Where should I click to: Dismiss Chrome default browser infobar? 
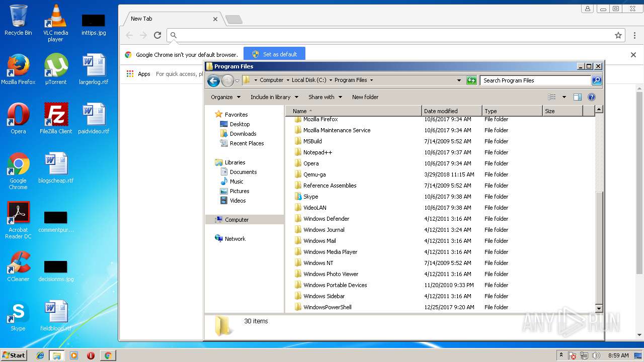[633, 55]
